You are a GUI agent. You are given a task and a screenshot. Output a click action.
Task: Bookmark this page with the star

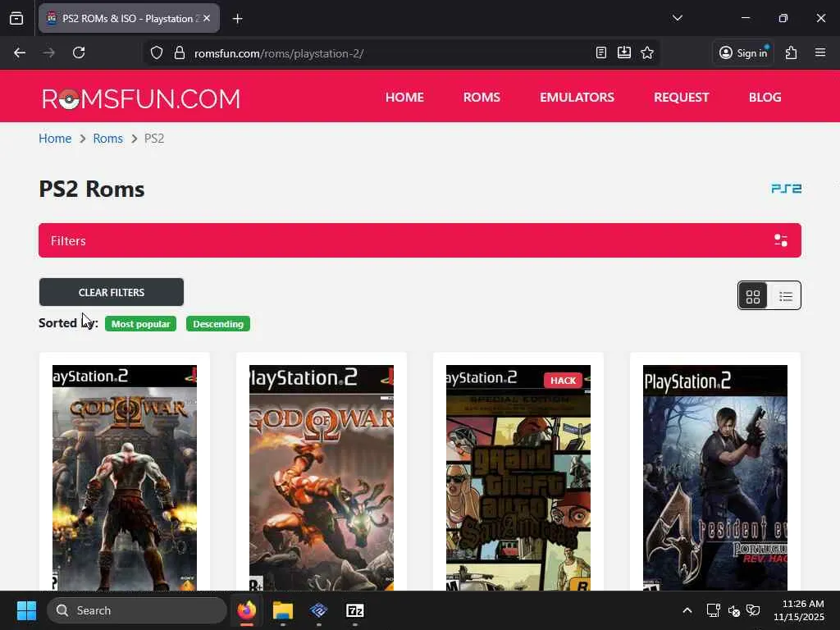tap(647, 52)
